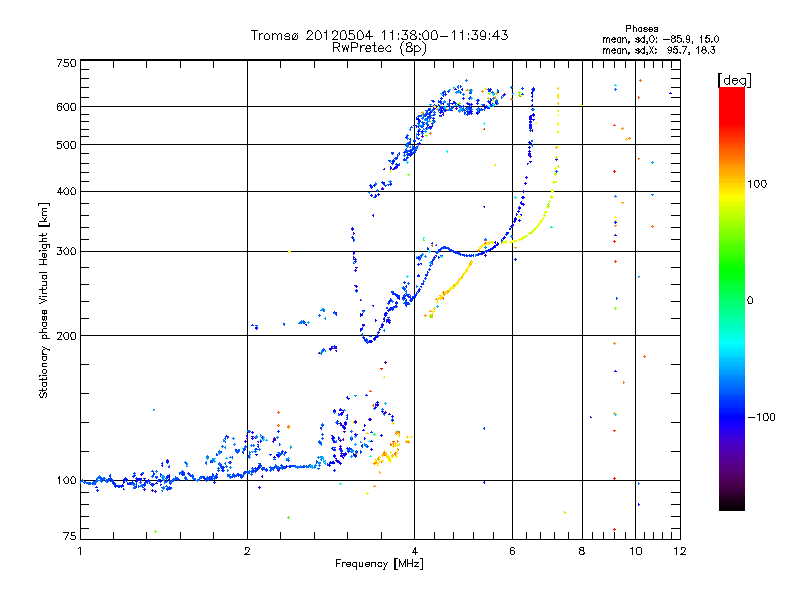Screen dimensions: 800x600
Task: Click the blue trace minimum near 200 km
Action: point(368,341)
